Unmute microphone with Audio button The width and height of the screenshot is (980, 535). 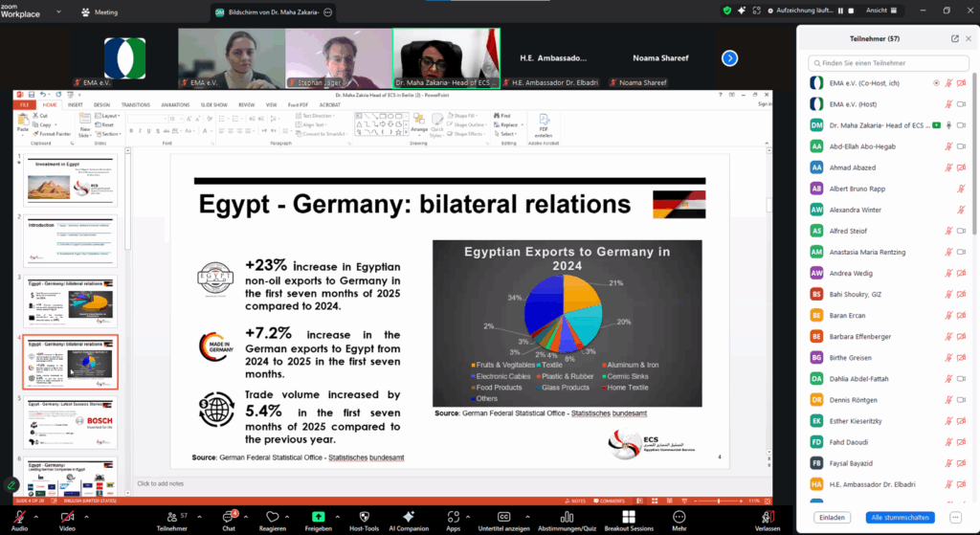click(x=19, y=517)
